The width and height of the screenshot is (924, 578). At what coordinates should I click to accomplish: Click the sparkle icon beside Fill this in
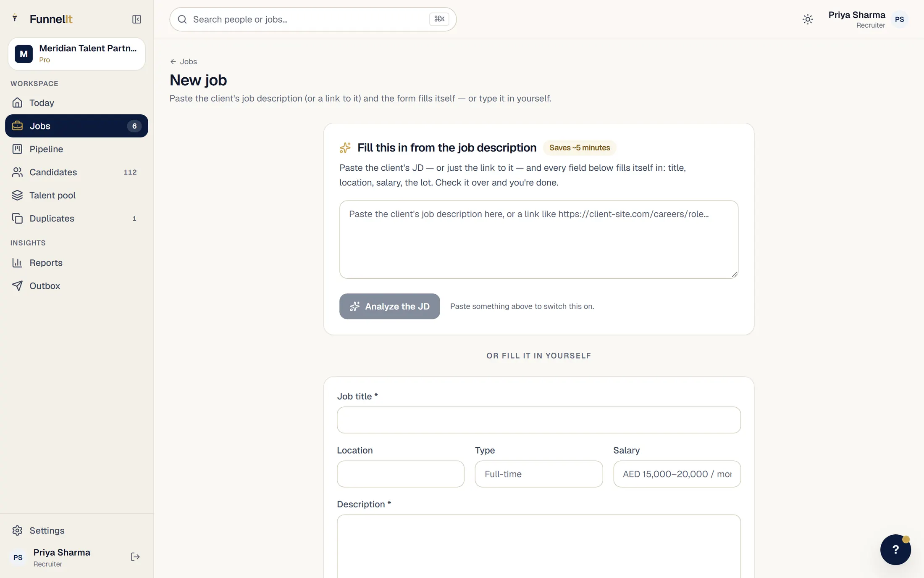coord(345,148)
